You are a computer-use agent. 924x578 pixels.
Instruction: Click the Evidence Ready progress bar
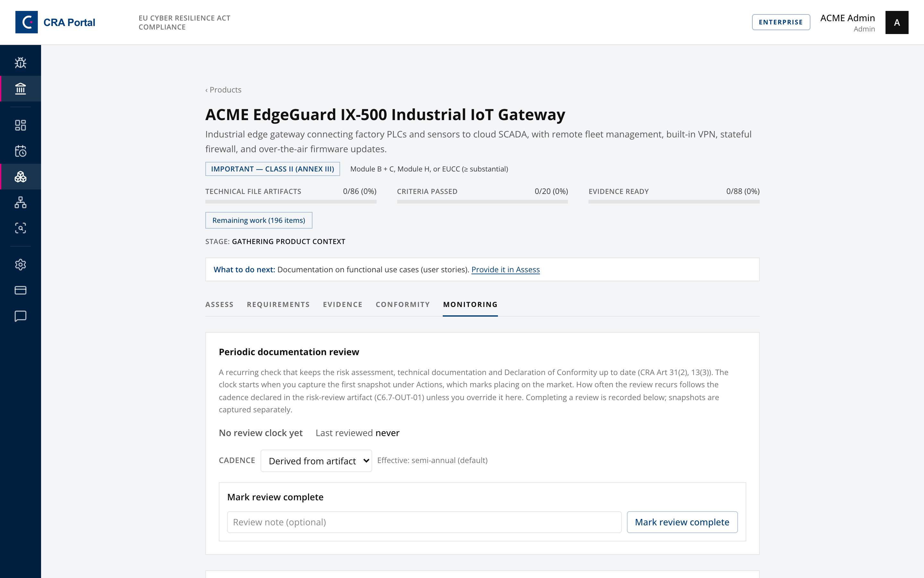(674, 201)
